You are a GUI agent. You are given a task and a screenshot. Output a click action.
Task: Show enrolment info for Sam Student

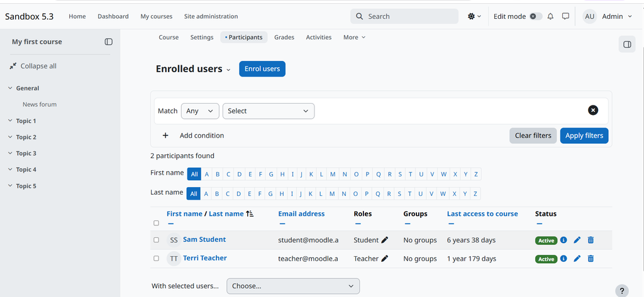click(563, 240)
